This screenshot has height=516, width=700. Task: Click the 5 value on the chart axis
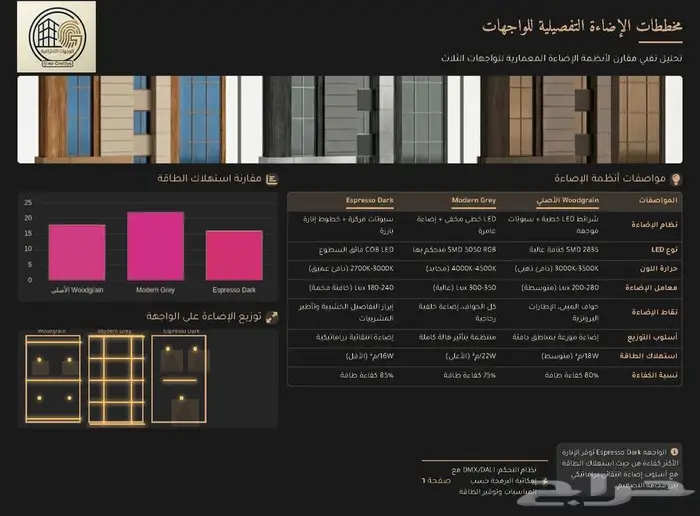pos(29,265)
